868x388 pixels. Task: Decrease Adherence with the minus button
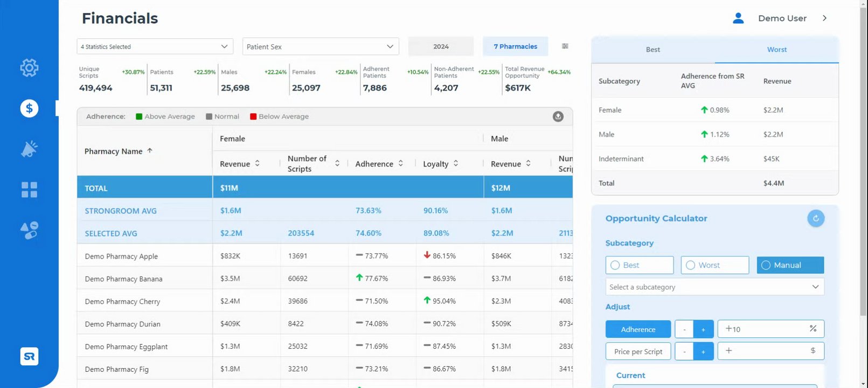(x=684, y=329)
